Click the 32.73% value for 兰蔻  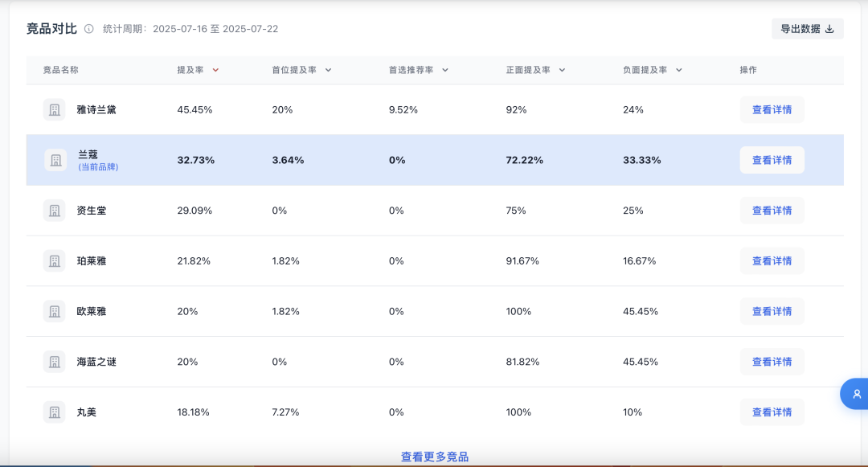coord(196,160)
